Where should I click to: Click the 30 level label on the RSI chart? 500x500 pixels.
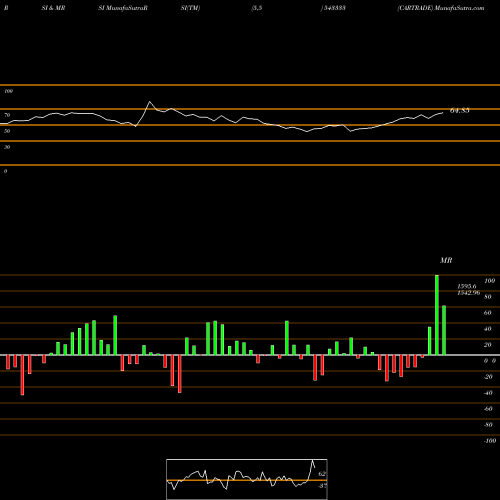(7, 147)
